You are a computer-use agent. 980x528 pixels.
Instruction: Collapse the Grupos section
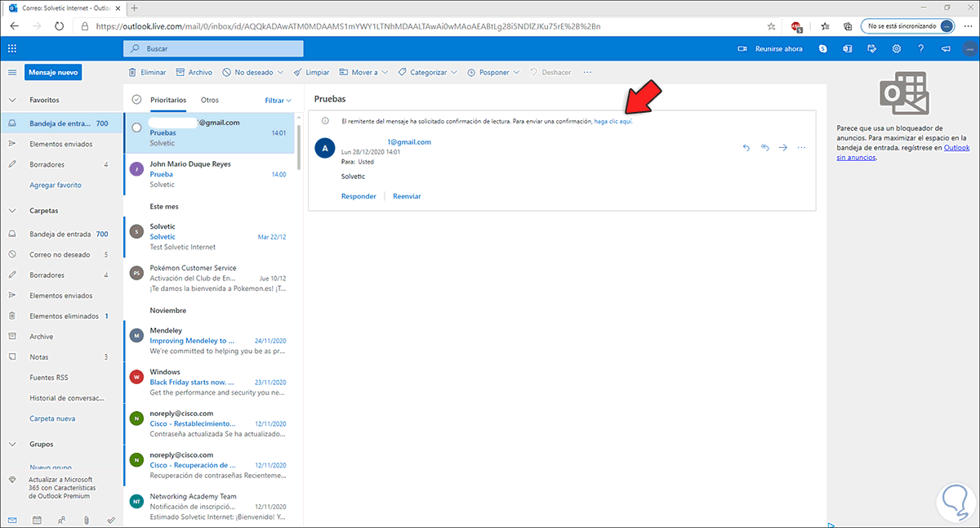click(11, 444)
